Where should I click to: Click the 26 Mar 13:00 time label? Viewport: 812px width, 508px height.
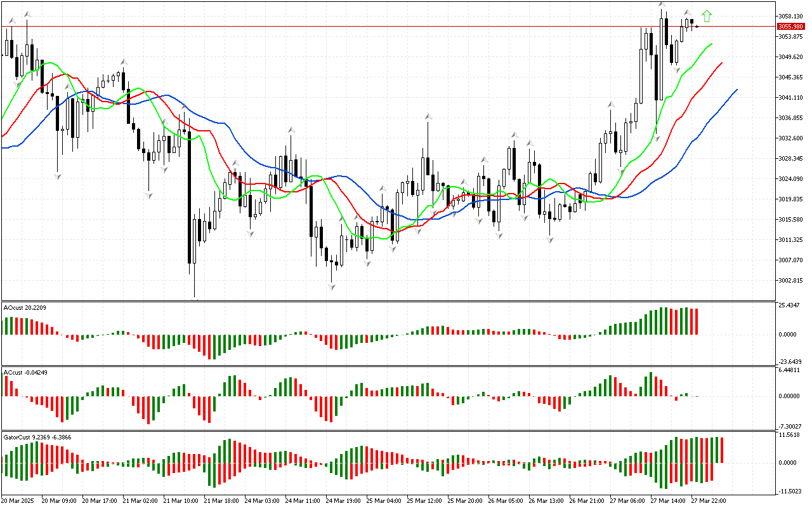click(x=546, y=501)
